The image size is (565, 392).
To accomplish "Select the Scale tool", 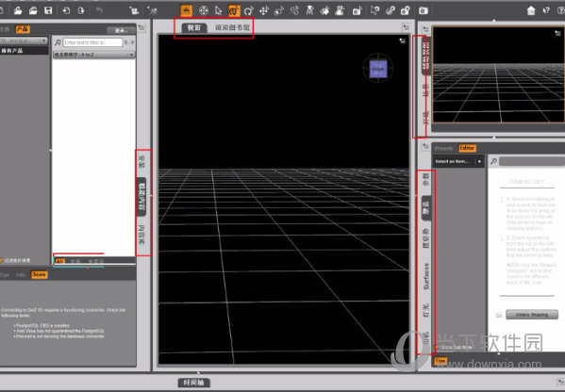I will pyautogui.click(x=279, y=10).
